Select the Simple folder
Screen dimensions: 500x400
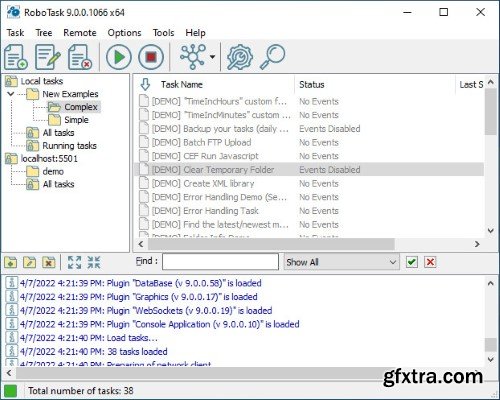coord(76,120)
